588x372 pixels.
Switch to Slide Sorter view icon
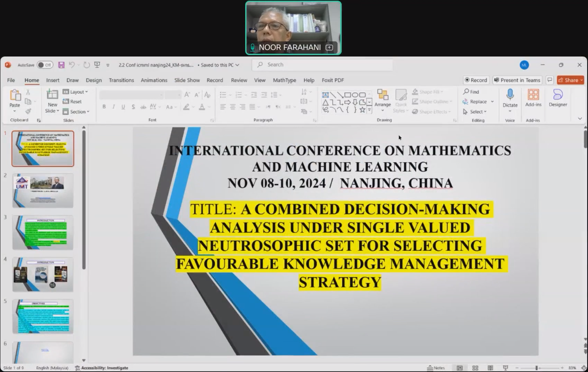[475, 368]
